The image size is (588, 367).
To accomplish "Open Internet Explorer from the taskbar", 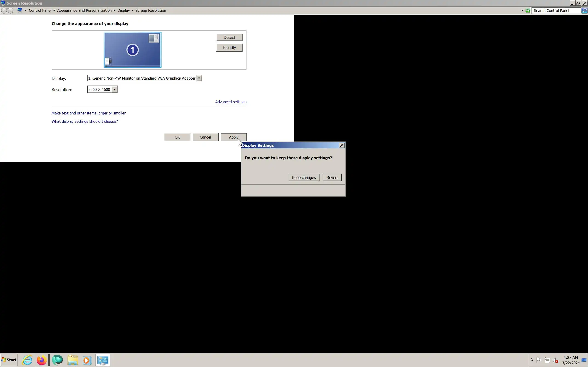I will [27, 360].
